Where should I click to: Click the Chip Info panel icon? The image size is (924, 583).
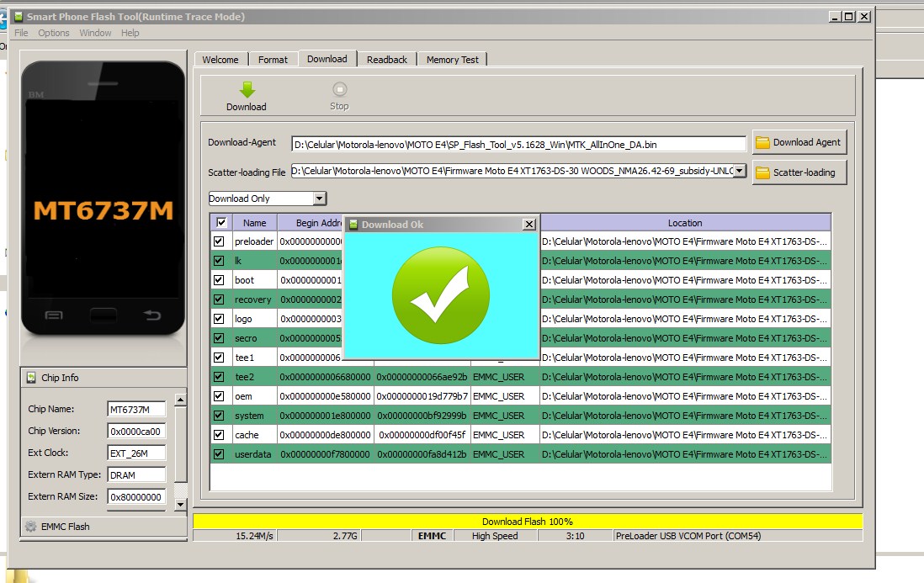[31, 378]
